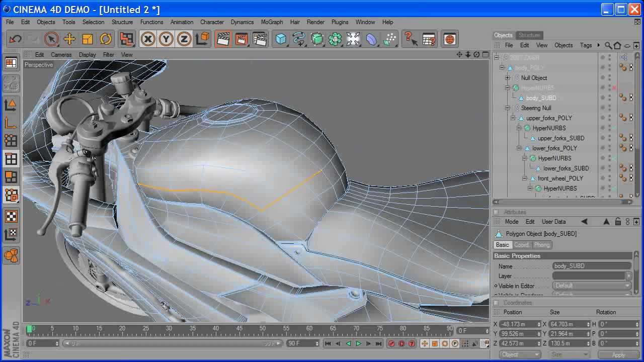Click the help question-mark cursor icon
Screen dimensions: 644x362
(x=411, y=39)
